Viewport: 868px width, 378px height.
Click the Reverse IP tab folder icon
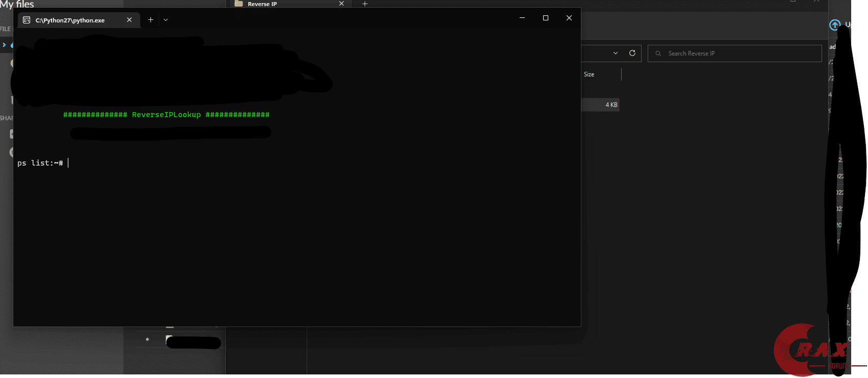[238, 4]
